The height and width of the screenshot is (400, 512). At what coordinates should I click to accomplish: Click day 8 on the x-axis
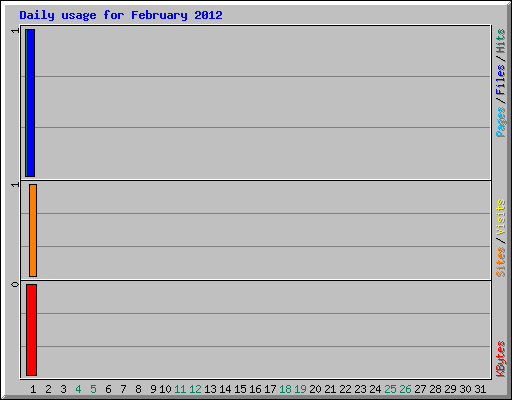tap(138, 389)
